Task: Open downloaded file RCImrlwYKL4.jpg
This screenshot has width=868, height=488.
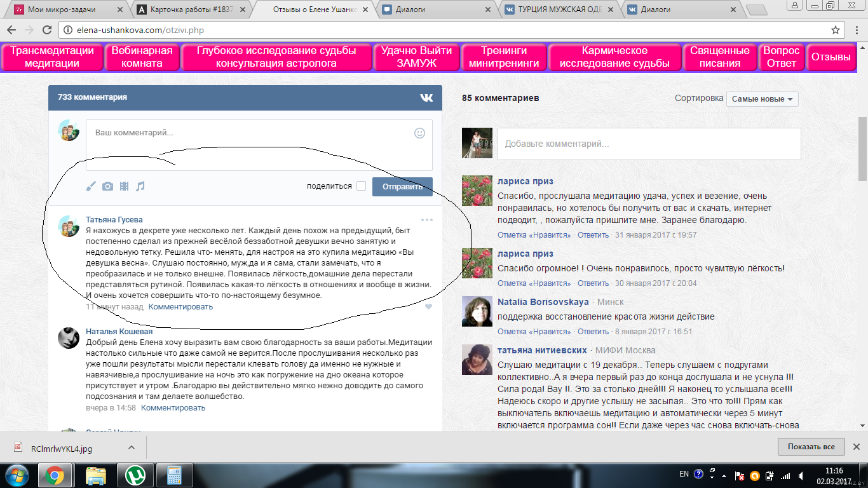Action: click(x=62, y=448)
